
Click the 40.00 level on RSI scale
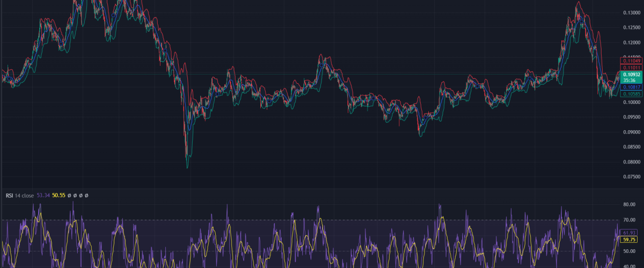pyautogui.click(x=628, y=265)
